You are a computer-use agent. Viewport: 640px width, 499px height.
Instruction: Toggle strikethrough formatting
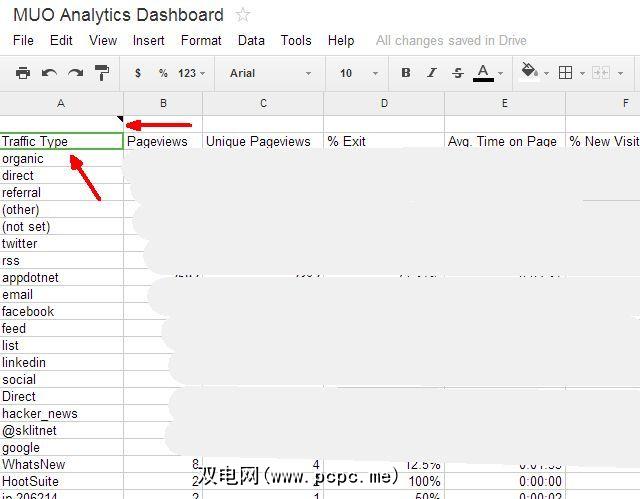[x=458, y=73]
